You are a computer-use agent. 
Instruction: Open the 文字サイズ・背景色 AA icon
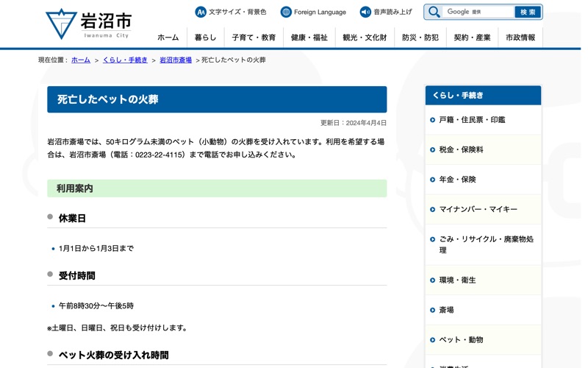201,12
